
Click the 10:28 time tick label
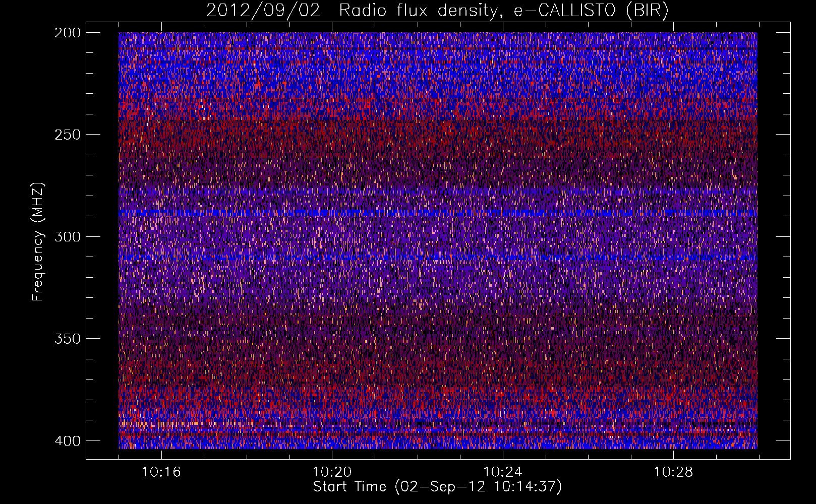674,472
